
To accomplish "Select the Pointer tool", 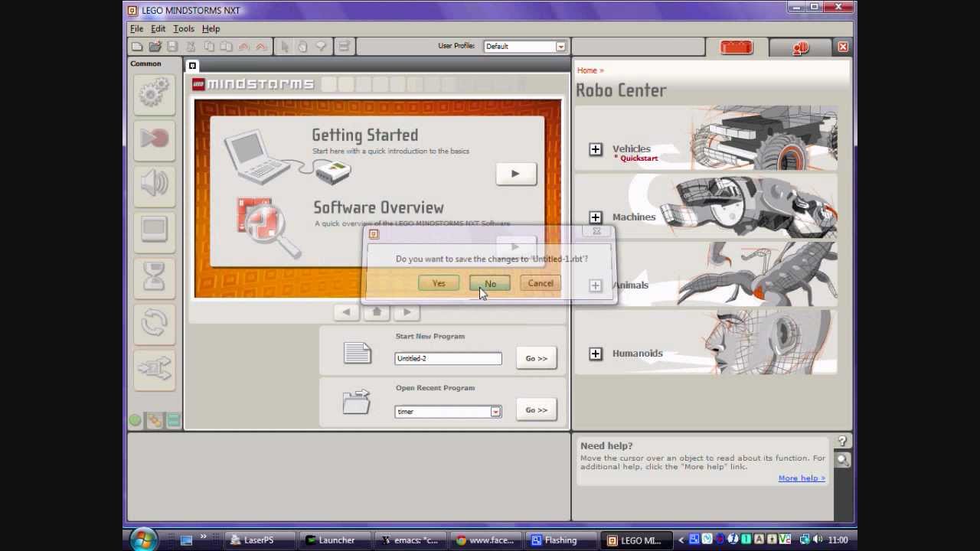I will pos(285,47).
